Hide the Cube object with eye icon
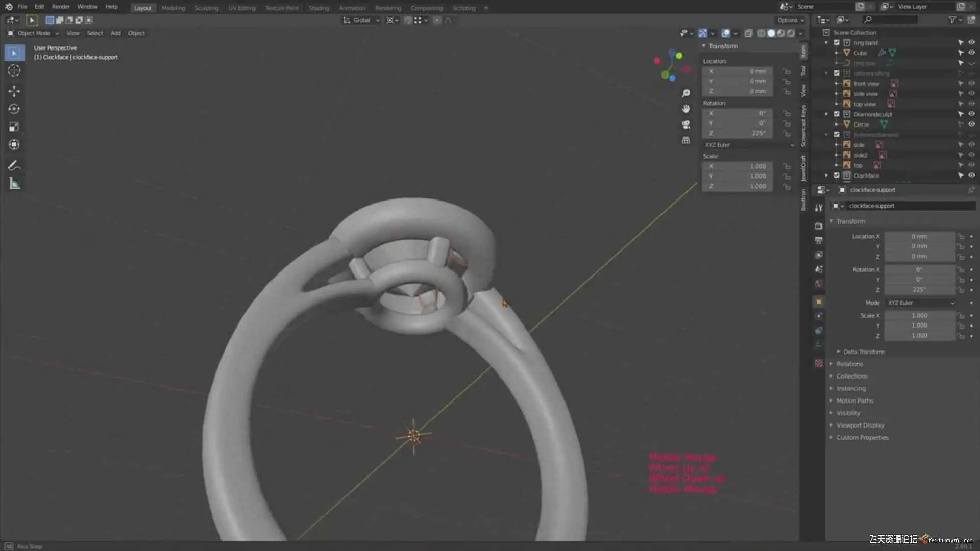The height and width of the screenshot is (551, 980). click(x=971, y=53)
